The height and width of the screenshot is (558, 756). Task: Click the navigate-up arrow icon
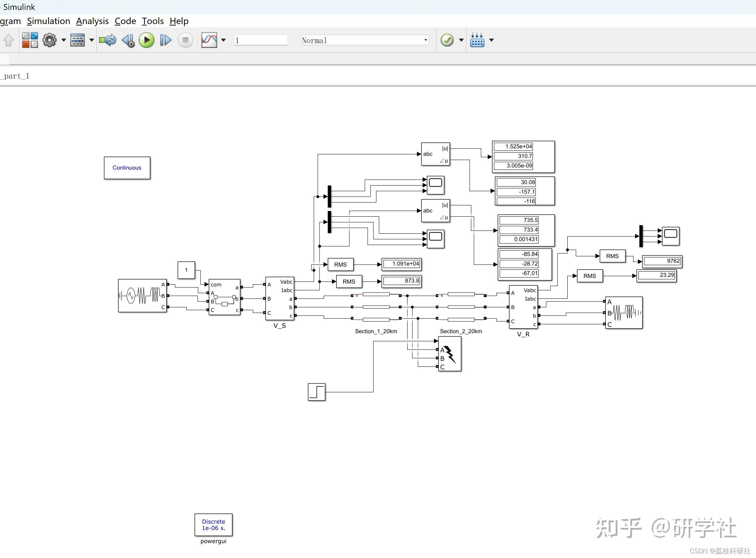click(8, 40)
